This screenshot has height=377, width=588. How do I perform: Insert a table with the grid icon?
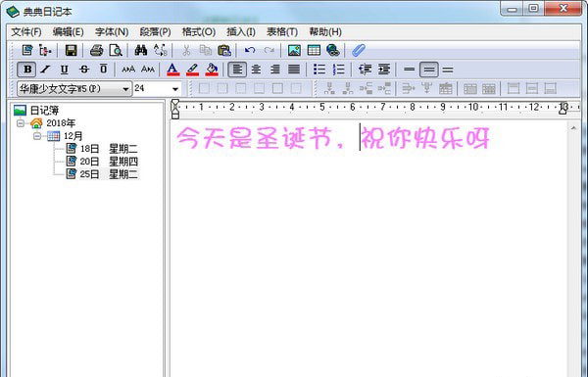(314, 50)
